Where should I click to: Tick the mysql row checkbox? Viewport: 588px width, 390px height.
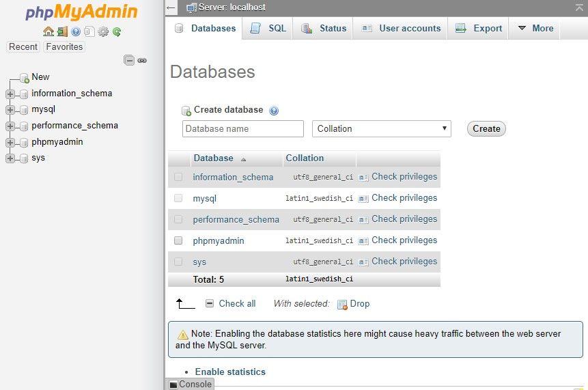pyautogui.click(x=178, y=198)
